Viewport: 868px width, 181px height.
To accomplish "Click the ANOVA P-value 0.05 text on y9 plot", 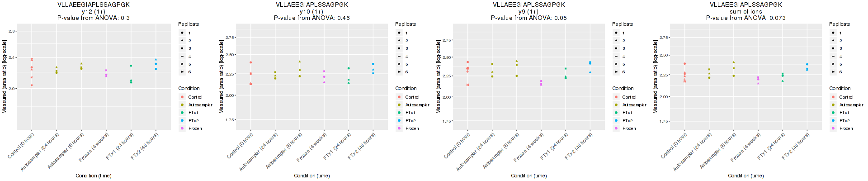I will pos(528,18).
